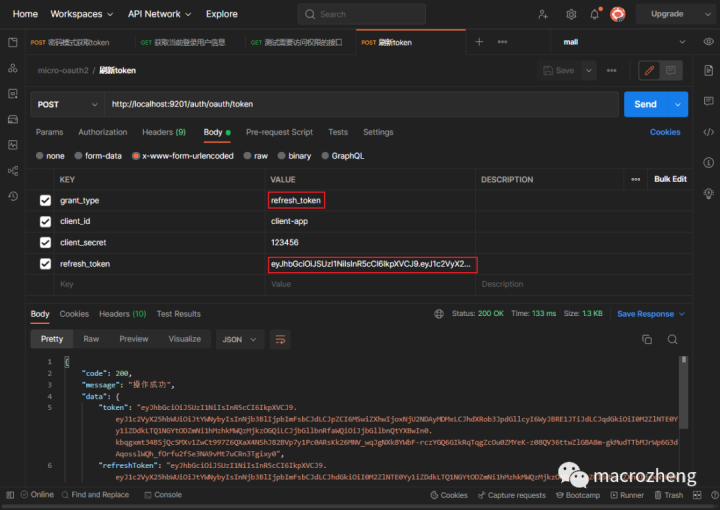Uncheck the client_secret row
This screenshot has width=720, height=510.
tap(45, 242)
